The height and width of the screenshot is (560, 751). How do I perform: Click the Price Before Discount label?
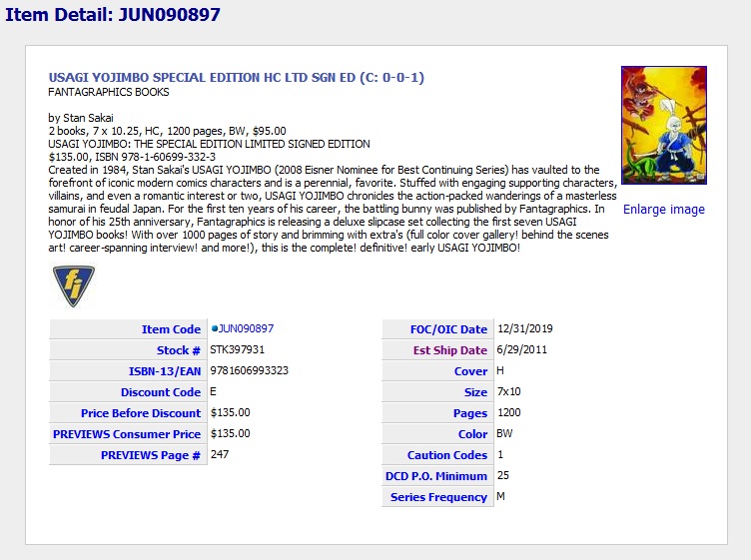[x=141, y=413]
